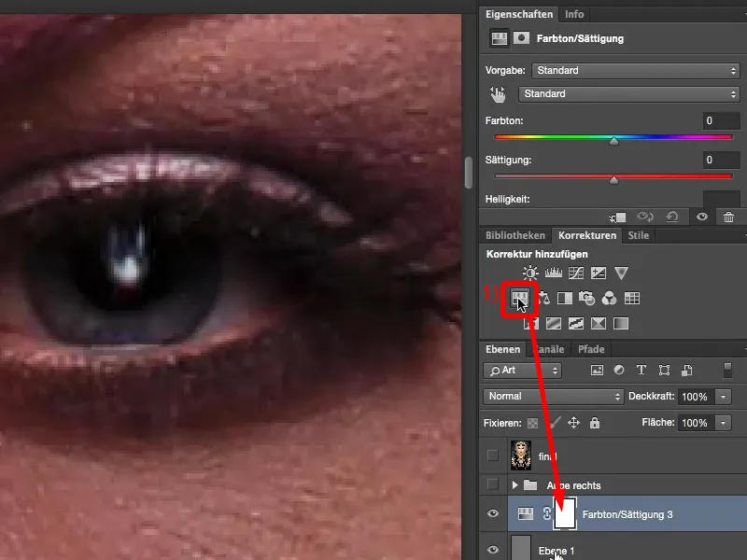Switch to the Ebenen tab
The height and width of the screenshot is (560, 747).
tap(502, 349)
